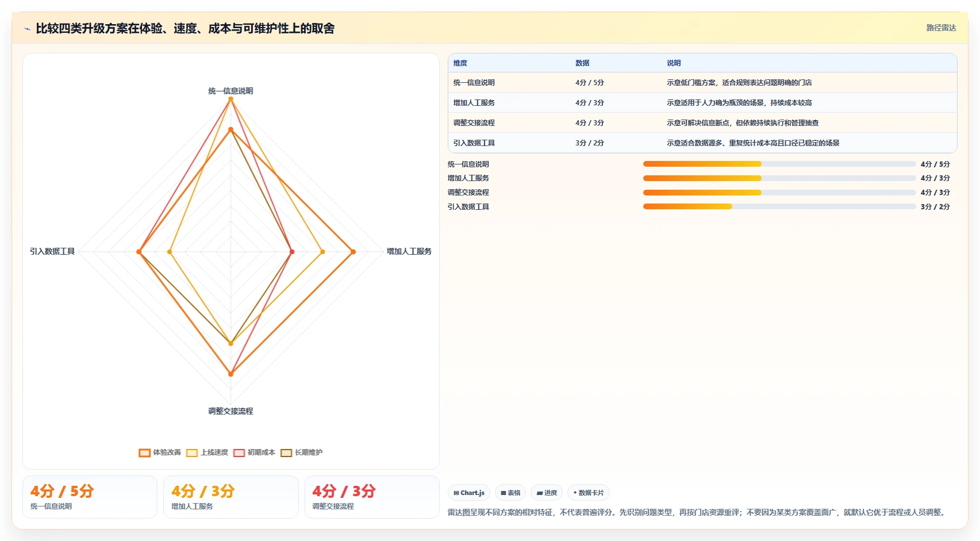Click the 统一信息说明 axis label on the radar chart
Screen dimensions: 980x541
coord(230,91)
